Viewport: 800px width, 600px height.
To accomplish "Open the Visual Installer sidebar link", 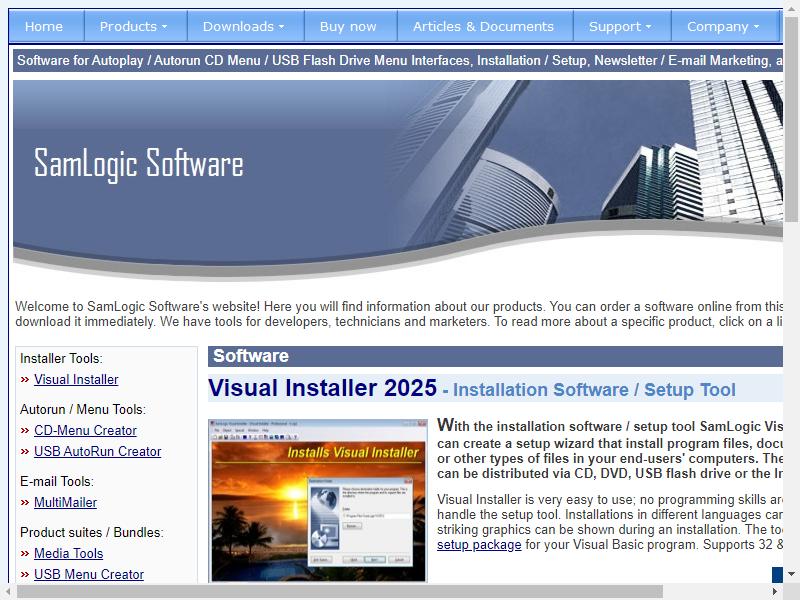I will tap(76, 380).
